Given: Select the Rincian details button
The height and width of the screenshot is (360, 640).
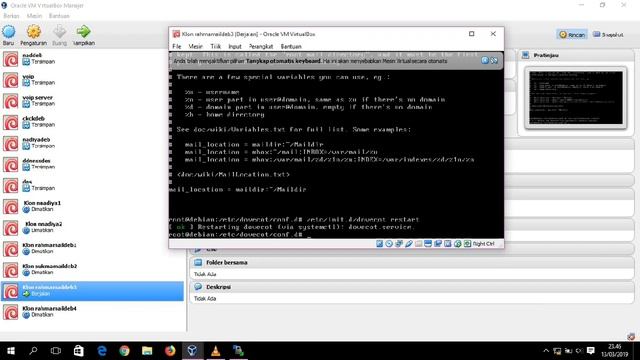Looking at the screenshot, I should click(x=572, y=35).
